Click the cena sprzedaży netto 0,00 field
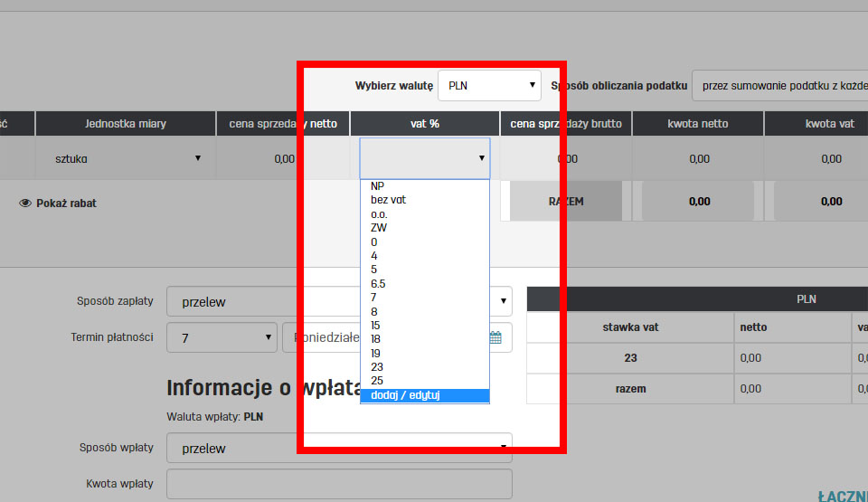 283,159
